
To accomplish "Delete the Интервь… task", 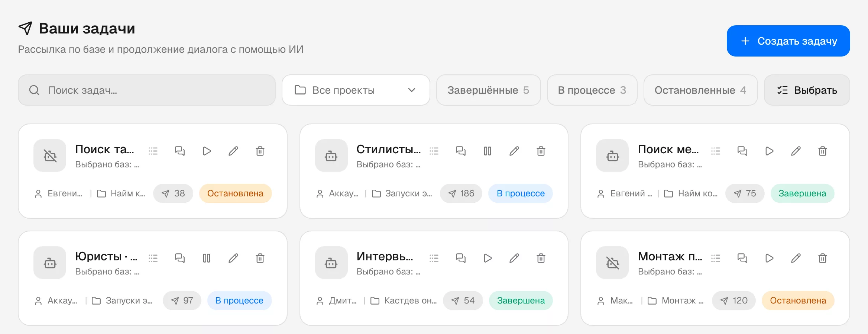I will click(x=541, y=258).
